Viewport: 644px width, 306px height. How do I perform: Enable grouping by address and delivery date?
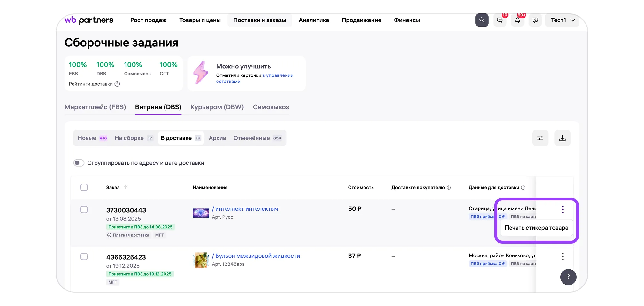pyautogui.click(x=79, y=163)
